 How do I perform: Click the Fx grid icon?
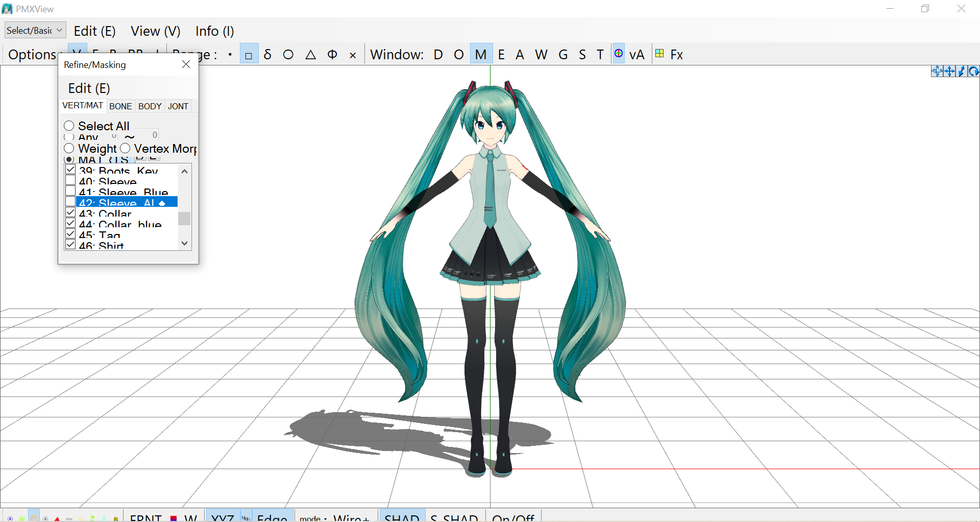click(659, 54)
